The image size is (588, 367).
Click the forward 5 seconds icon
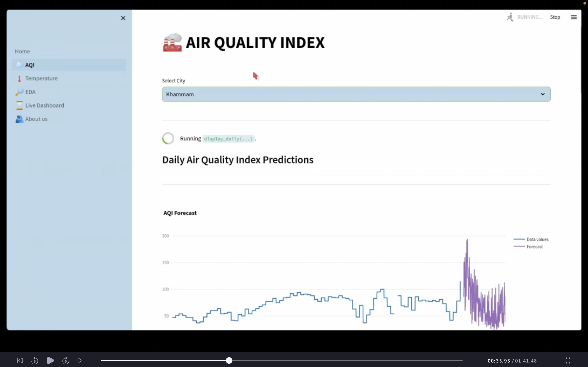tap(66, 360)
